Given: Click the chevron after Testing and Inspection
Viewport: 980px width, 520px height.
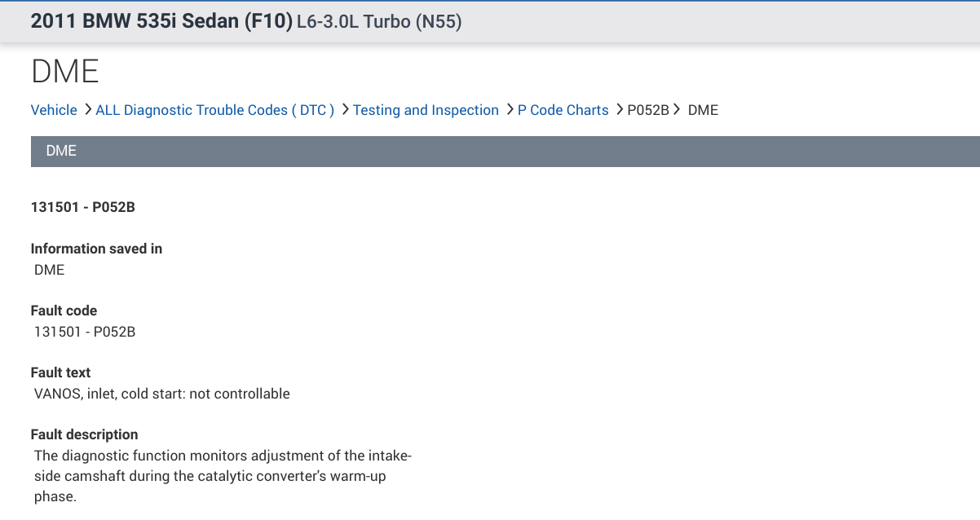Looking at the screenshot, I should tap(510, 109).
